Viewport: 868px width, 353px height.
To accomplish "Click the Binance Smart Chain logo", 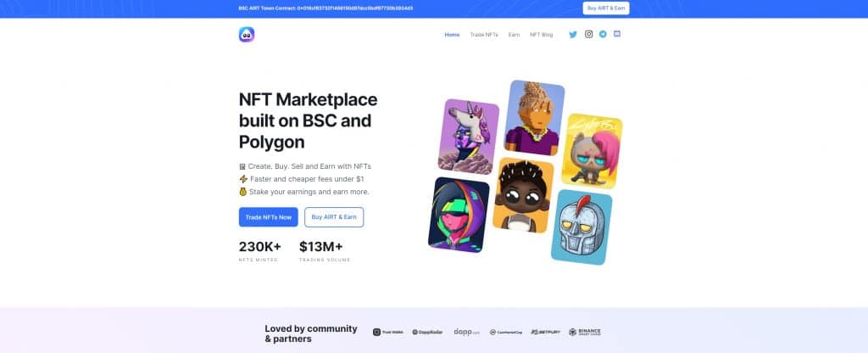I will pos(585,332).
